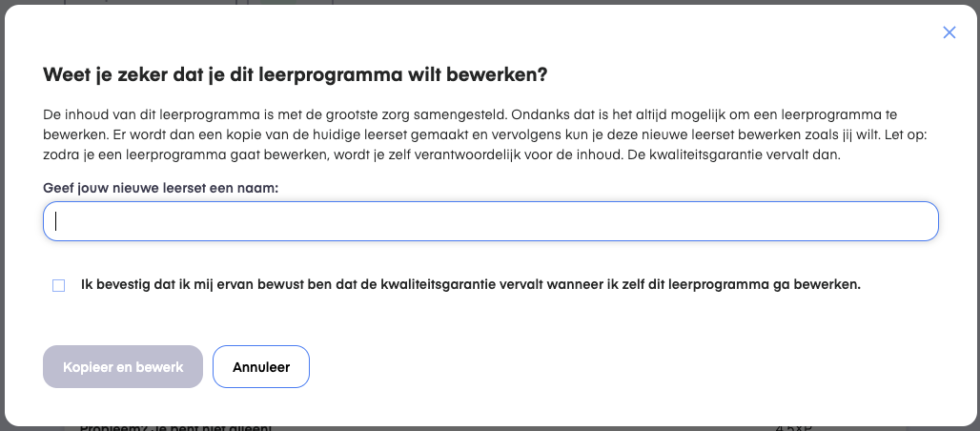
Task: Click the 'Geef jouw nieuwe leerset een naam:' label
Action: pos(160,188)
